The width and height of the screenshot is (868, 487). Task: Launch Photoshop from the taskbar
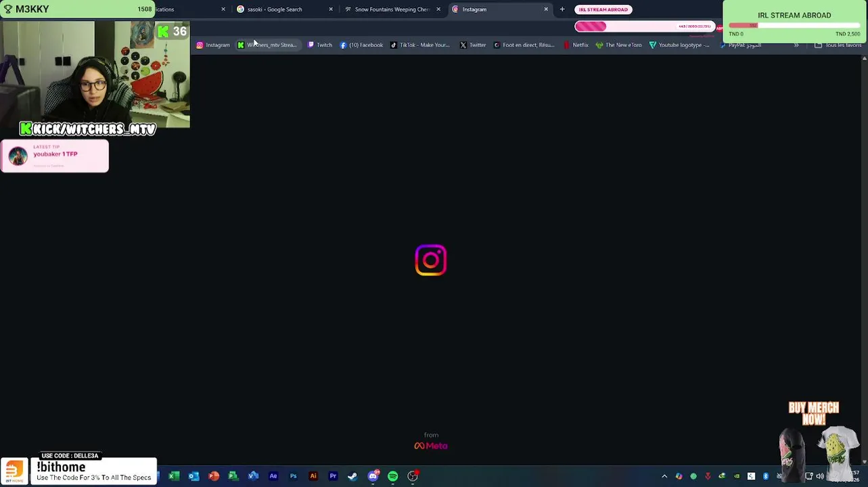point(293,476)
